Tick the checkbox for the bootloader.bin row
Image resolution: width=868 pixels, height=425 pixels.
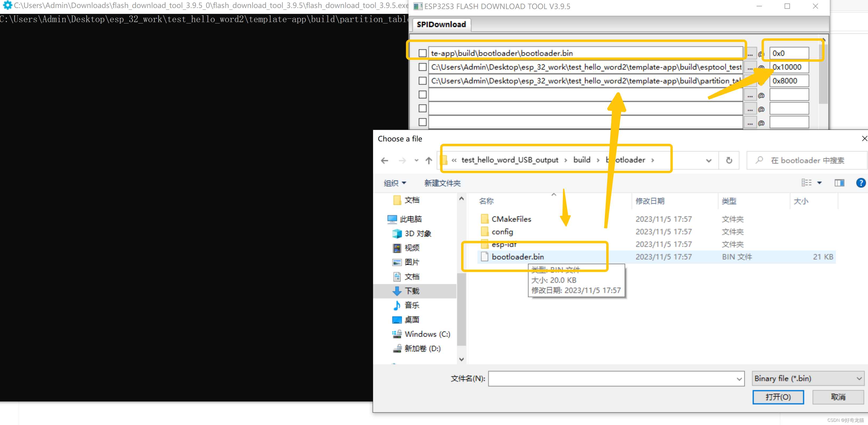pyautogui.click(x=422, y=53)
